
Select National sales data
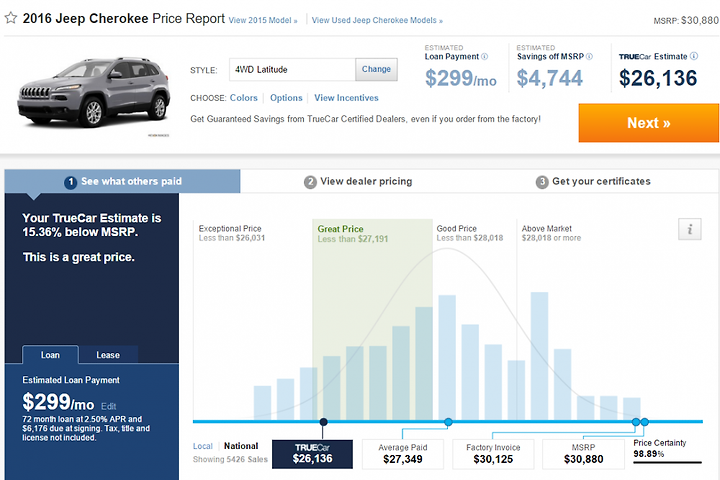pyautogui.click(x=241, y=446)
